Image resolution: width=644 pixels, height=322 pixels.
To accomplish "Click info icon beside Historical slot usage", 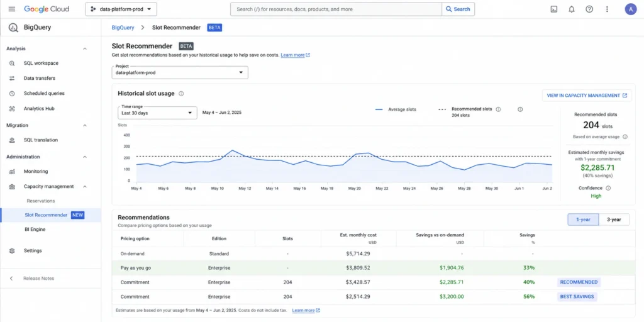I will [x=181, y=94].
